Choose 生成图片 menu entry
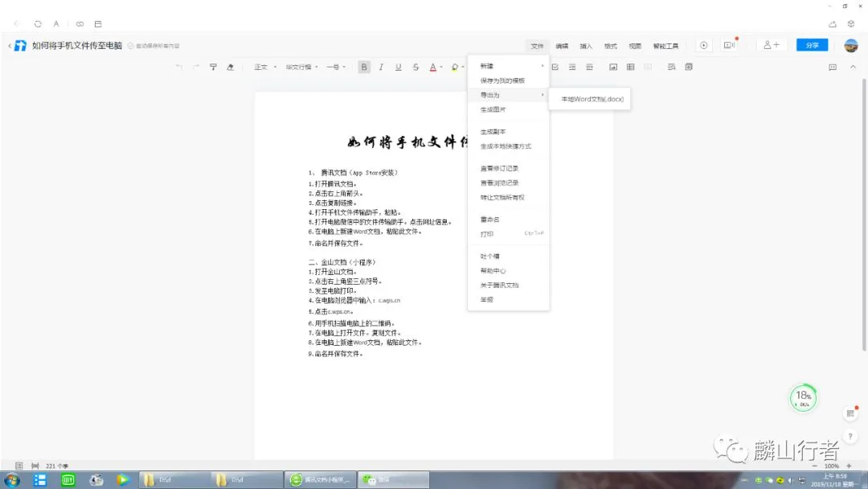868x489 pixels. (509, 109)
